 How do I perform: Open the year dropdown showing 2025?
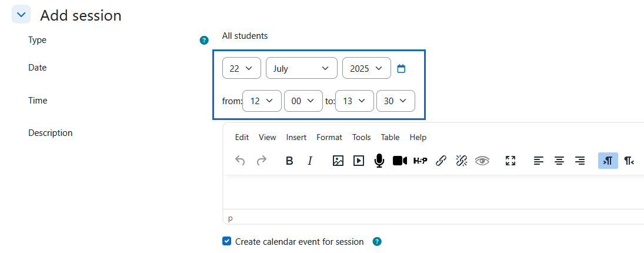coord(366,68)
